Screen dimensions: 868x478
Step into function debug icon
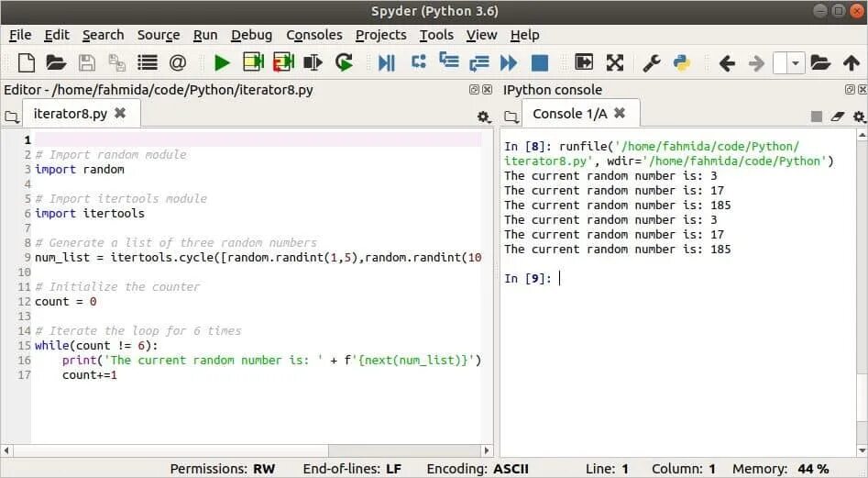(449, 61)
